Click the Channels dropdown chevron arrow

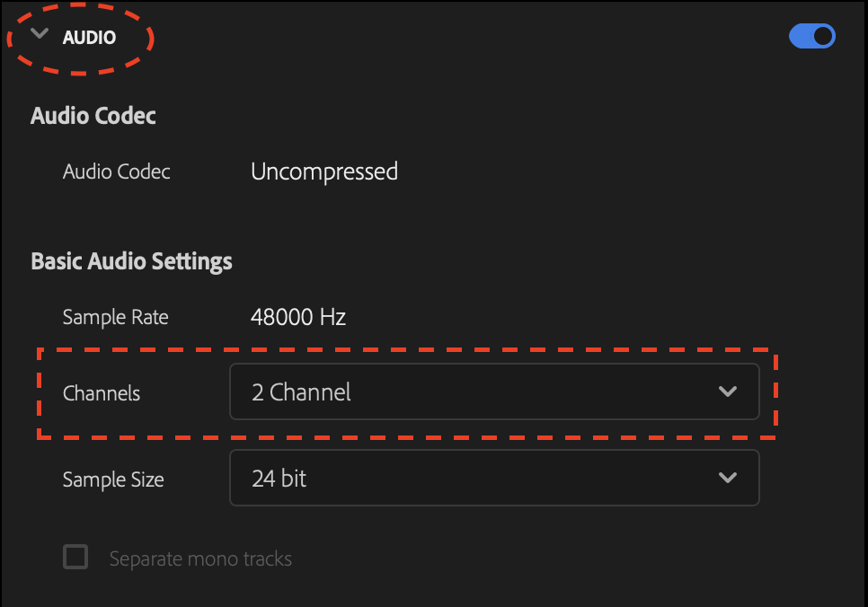pyautogui.click(x=729, y=391)
